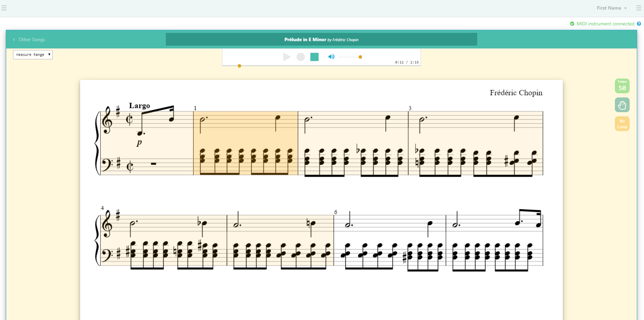The width and height of the screenshot is (644, 320).
Task: Open the Measure Range dropdown
Action: tap(33, 55)
